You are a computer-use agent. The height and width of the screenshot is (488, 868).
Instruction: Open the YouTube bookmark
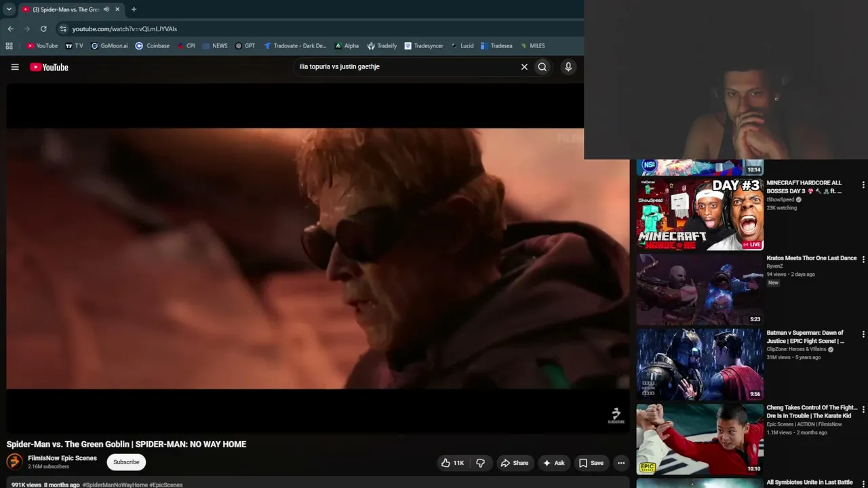coord(42,46)
